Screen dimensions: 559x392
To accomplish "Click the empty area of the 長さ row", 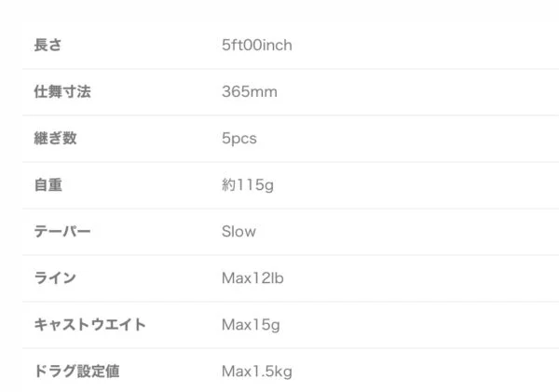I will point(424,46).
